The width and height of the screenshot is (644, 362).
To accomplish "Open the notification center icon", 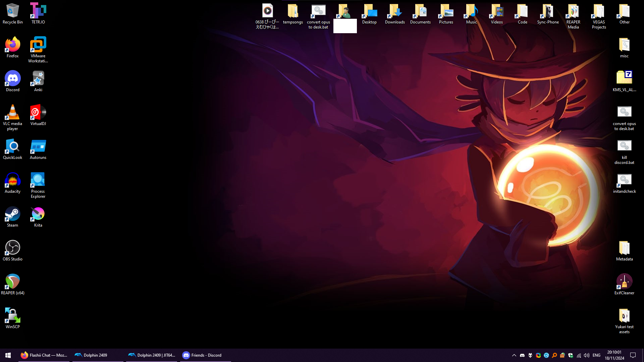I will pos(633,355).
